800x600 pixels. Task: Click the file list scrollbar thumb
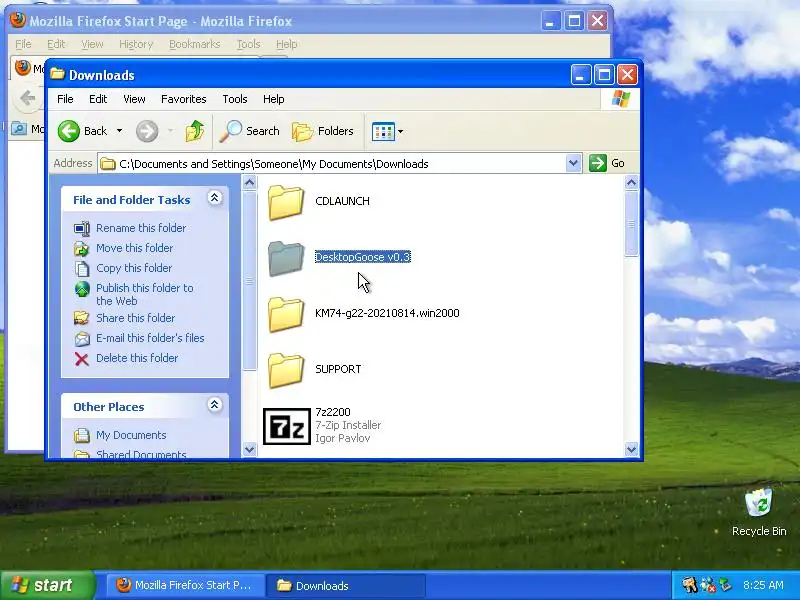point(631,223)
